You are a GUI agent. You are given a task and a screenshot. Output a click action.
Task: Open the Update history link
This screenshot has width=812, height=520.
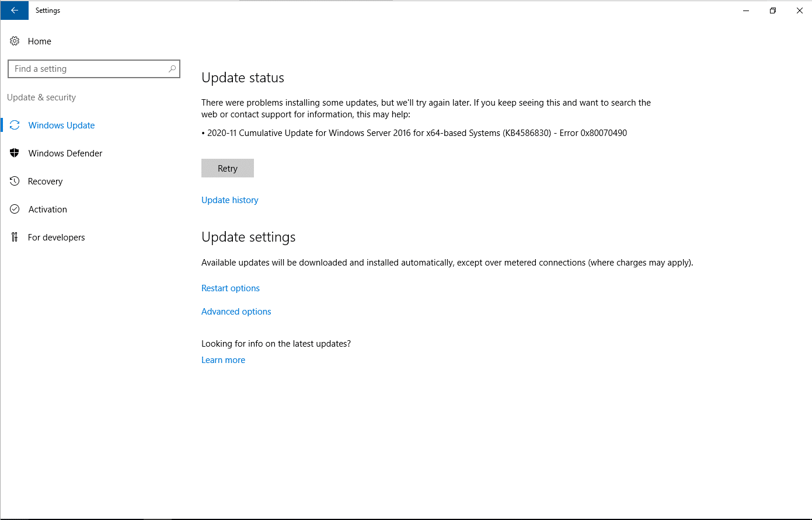[x=230, y=200]
